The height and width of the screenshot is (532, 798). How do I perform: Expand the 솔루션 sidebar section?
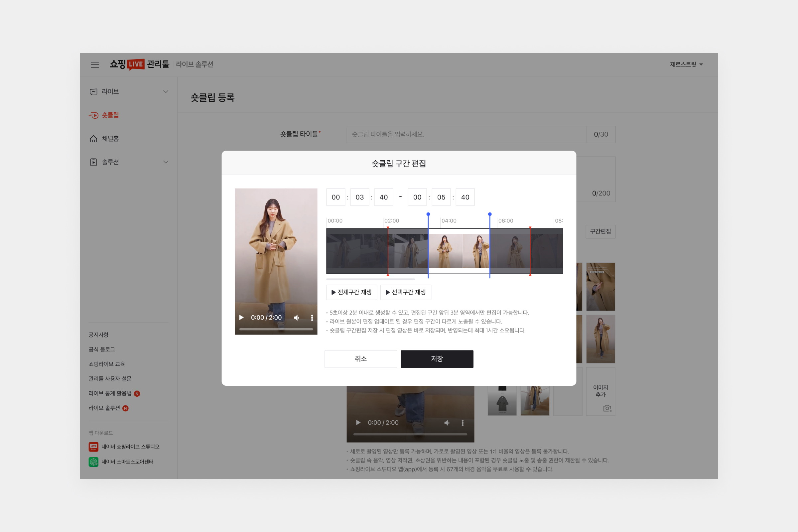(166, 162)
